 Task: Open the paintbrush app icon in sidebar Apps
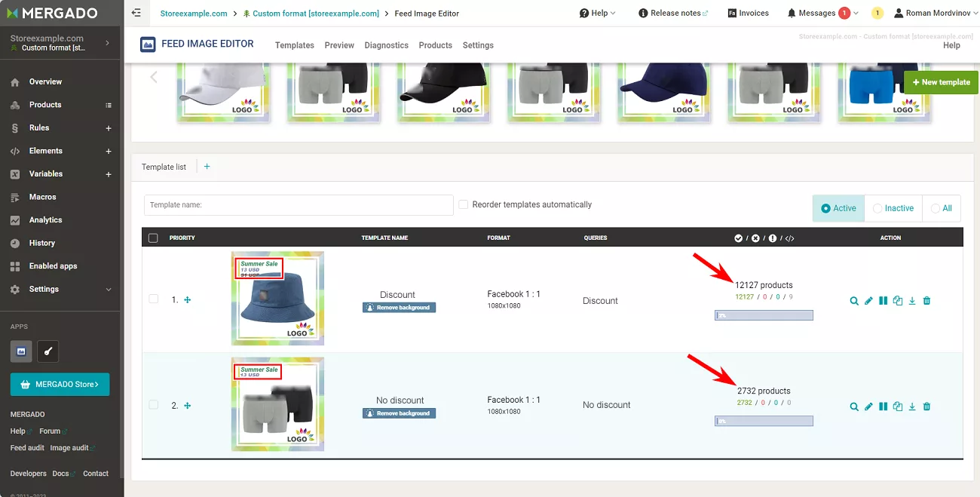point(47,351)
